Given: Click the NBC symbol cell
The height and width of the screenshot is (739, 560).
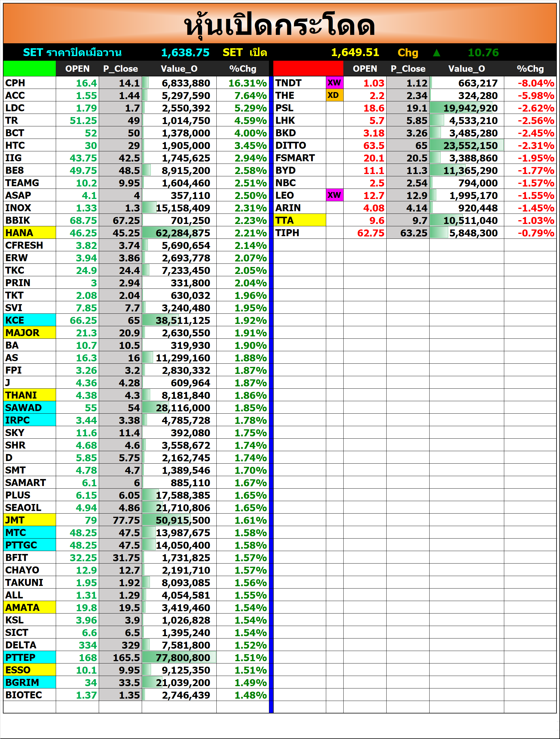Looking at the screenshot, I should [300, 183].
